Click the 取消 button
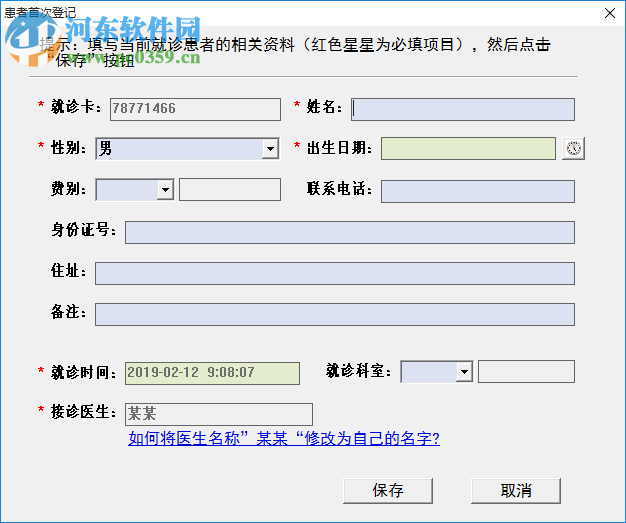The image size is (626, 523). click(x=516, y=491)
